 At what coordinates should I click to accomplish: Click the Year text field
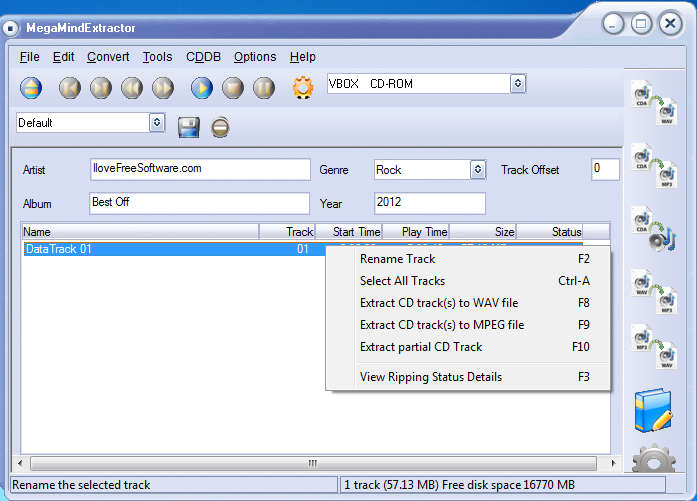click(430, 203)
